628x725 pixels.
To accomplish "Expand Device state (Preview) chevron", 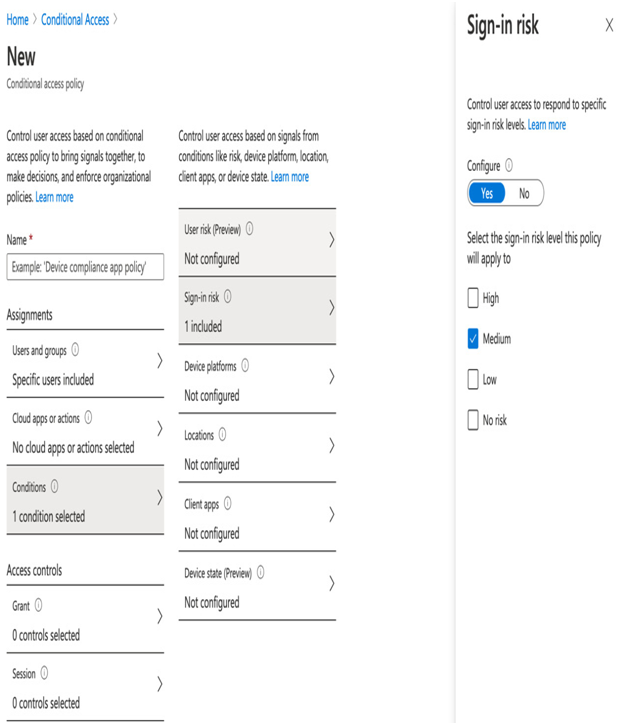I will 332,583.
